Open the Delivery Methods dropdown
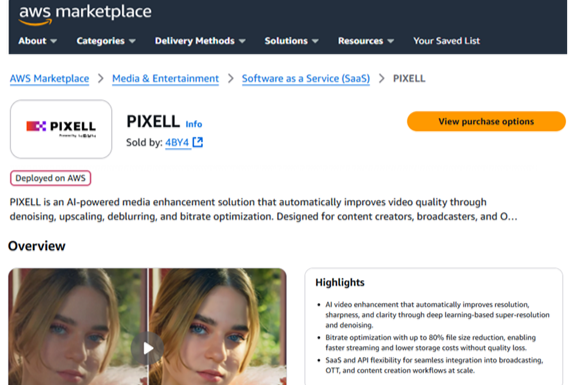This screenshot has height=385, width=578. pos(200,41)
